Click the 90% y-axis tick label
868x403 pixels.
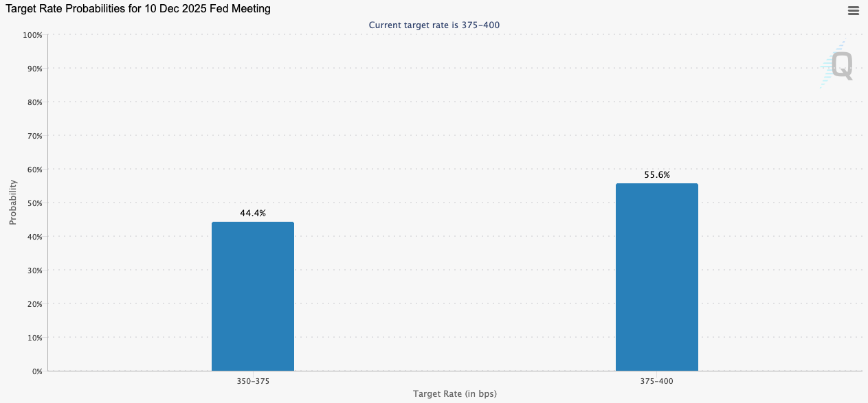34,69
